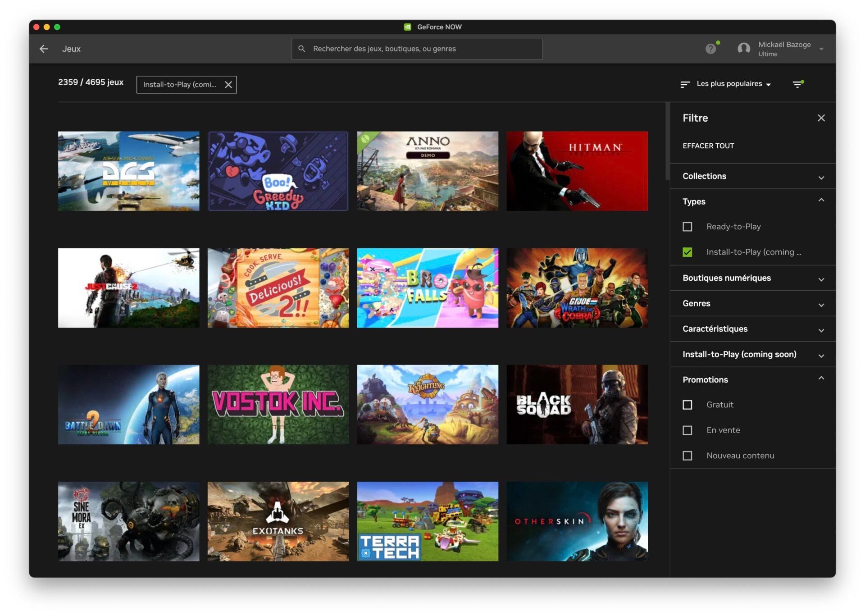
Task: Open the Hitman Absolution tile
Action: (577, 171)
